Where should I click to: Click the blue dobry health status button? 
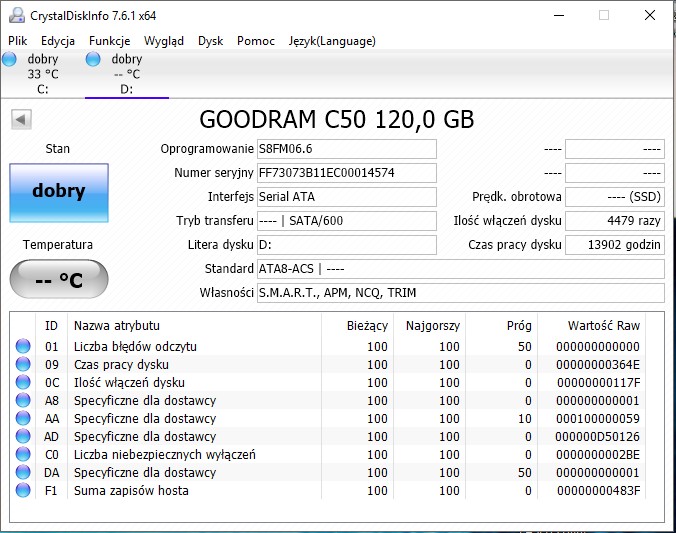point(59,193)
